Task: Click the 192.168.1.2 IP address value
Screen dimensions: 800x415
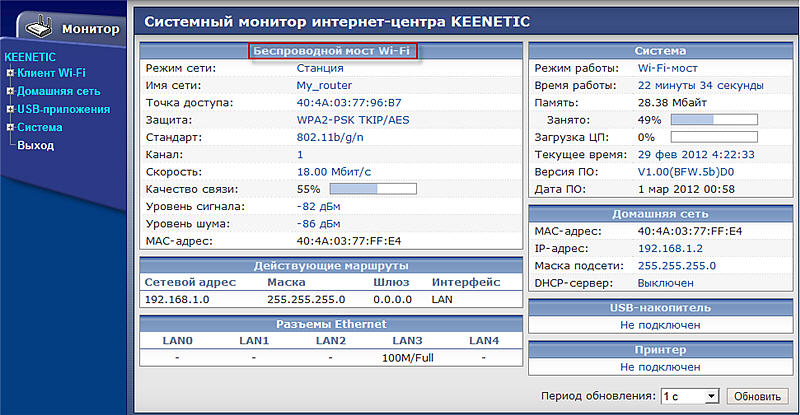Action: pos(671,248)
